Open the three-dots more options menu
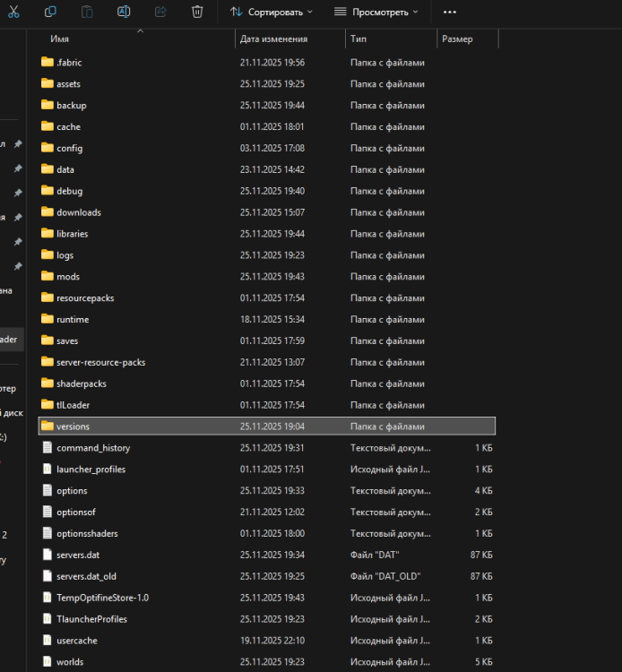The height and width of the screenshot is (672, 622). tap(450, 12)
